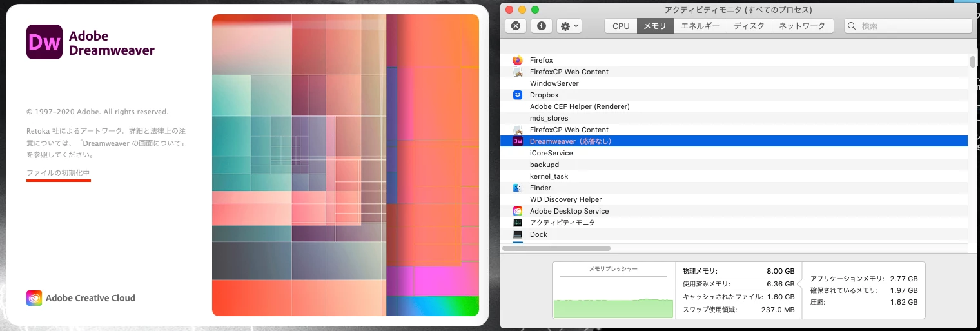Viewport: 980px width, 331px height.
Task: Click the 検索 search field
Action: click(908, 26)
